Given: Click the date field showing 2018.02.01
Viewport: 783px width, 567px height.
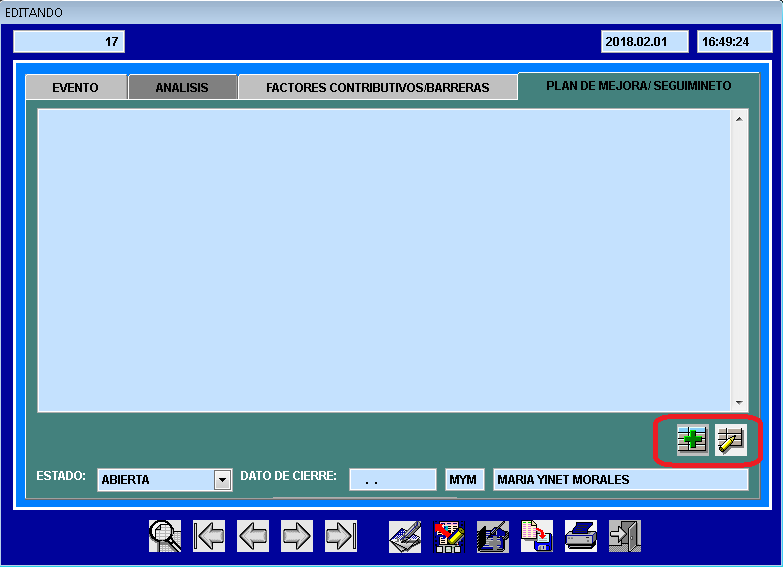Looking at the screenshot, I should pos(645,41).
